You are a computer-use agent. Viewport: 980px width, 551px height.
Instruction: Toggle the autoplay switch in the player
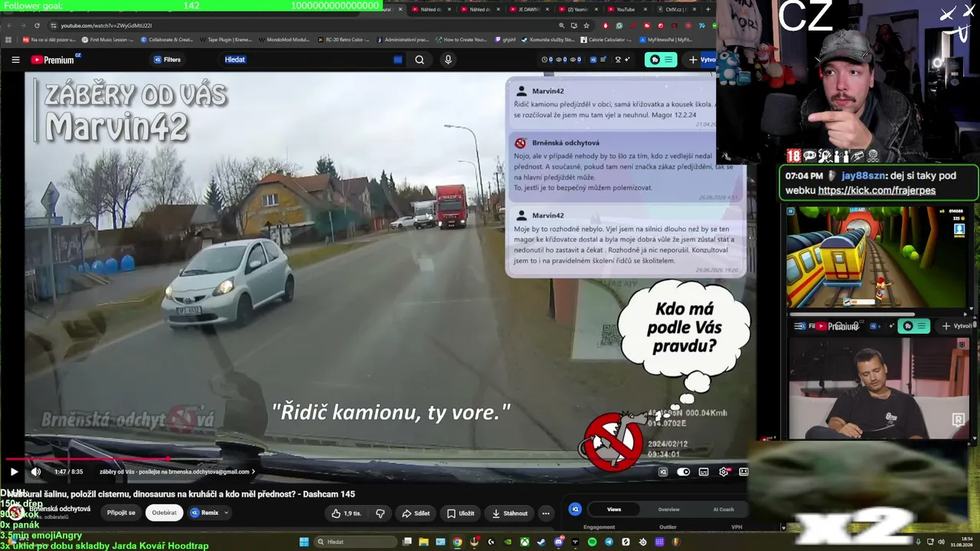pos(684,472)
